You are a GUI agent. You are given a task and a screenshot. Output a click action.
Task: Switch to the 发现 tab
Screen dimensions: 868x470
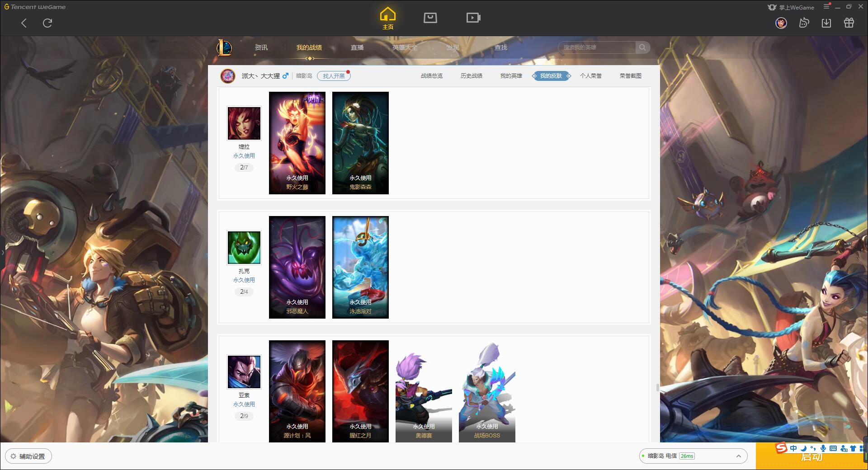point(453,47)
